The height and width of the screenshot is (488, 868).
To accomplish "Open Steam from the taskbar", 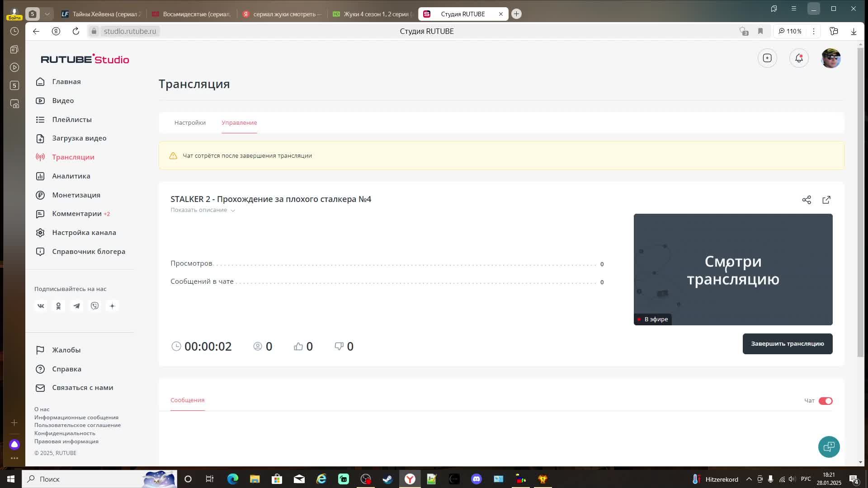I will (x=387, y=479).
